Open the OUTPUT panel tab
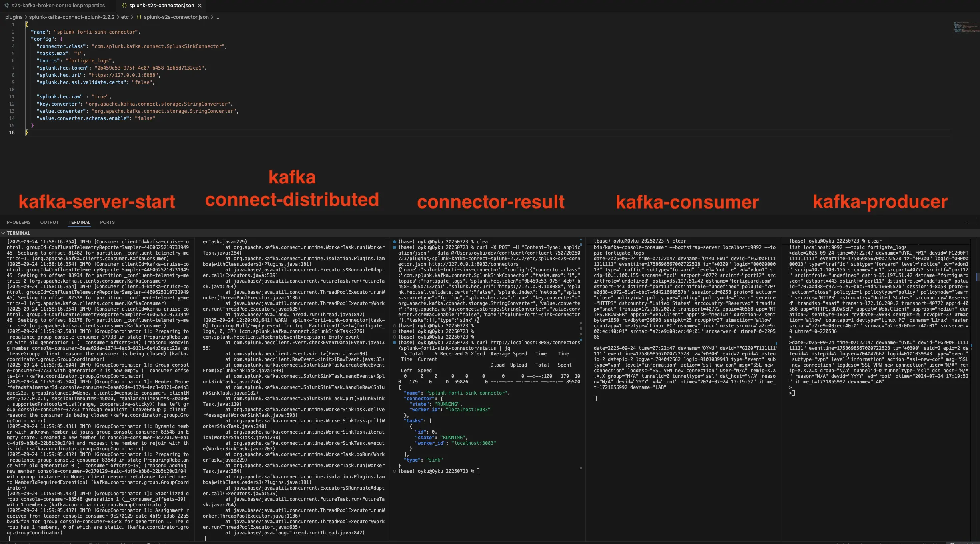Screen dimensions: 980x544 click(x=49, y=222)
